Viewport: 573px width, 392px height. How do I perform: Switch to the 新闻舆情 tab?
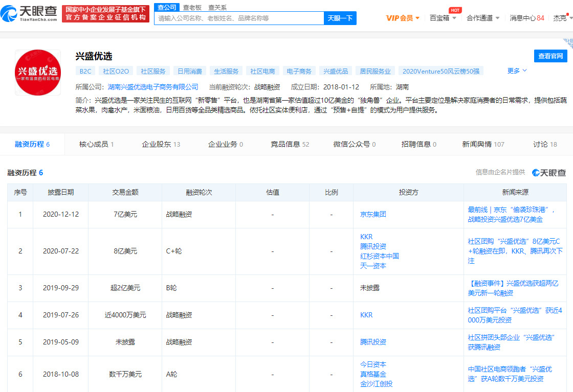[483, 144]
